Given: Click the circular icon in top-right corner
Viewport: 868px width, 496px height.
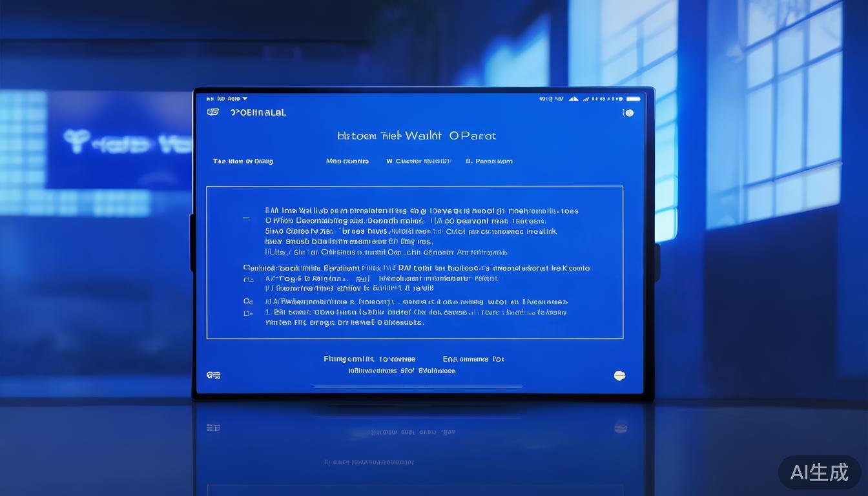Looking at the screenshot, I should [x=628, y=113].
